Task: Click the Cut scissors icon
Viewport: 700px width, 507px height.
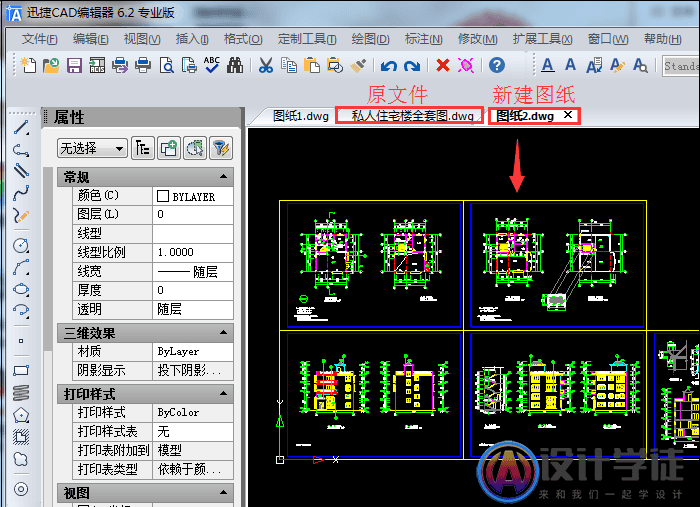Action: [x=266, y=65]
